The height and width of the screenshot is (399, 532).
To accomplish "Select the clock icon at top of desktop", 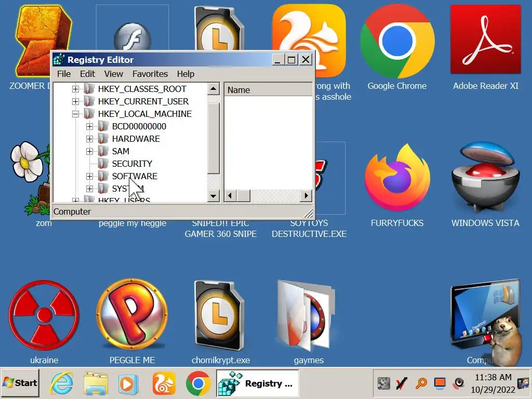I will coord(220,29).
